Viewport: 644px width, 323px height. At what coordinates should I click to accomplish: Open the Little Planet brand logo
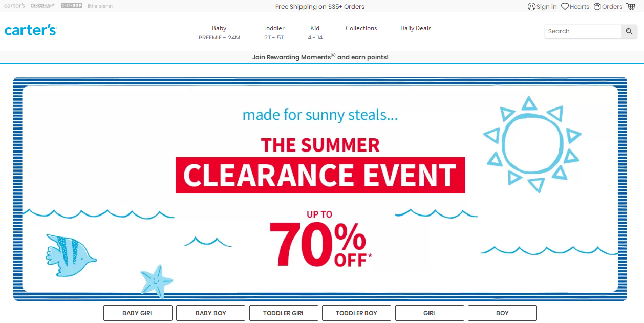(100, 6)
